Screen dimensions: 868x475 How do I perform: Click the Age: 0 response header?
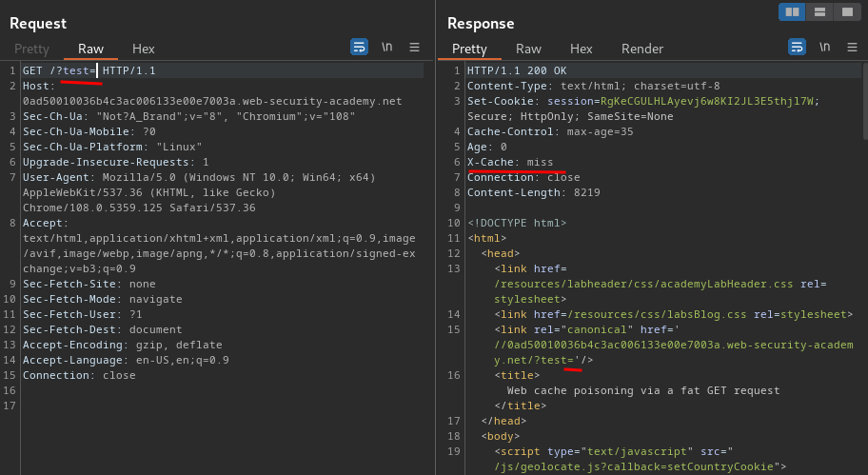(487, 147)
